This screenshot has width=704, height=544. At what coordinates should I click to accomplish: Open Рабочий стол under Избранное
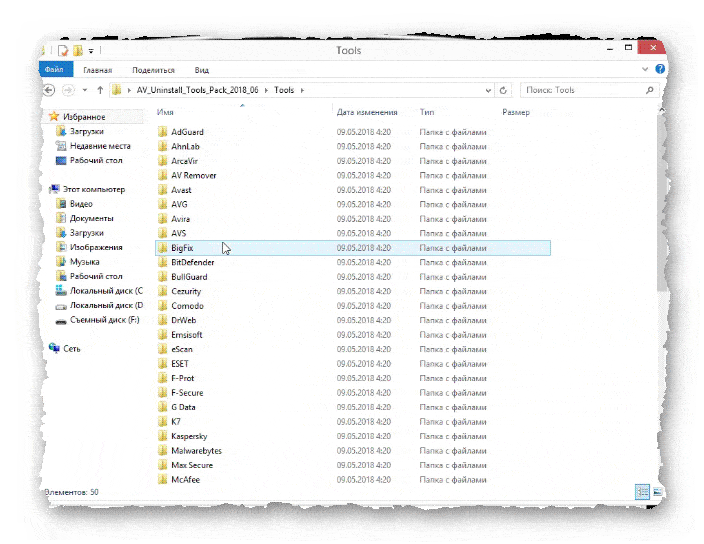[x=96, y=160]
